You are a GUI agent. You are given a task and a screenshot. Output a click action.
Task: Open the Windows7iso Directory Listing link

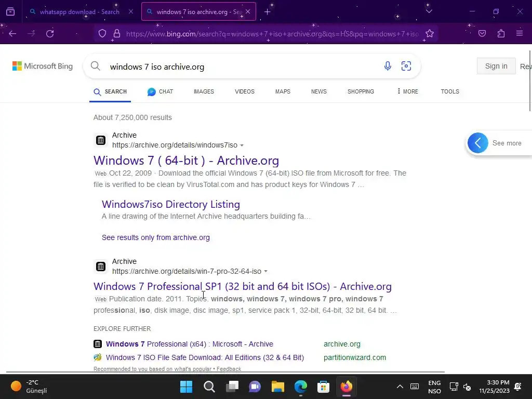[x=170, y=204]
